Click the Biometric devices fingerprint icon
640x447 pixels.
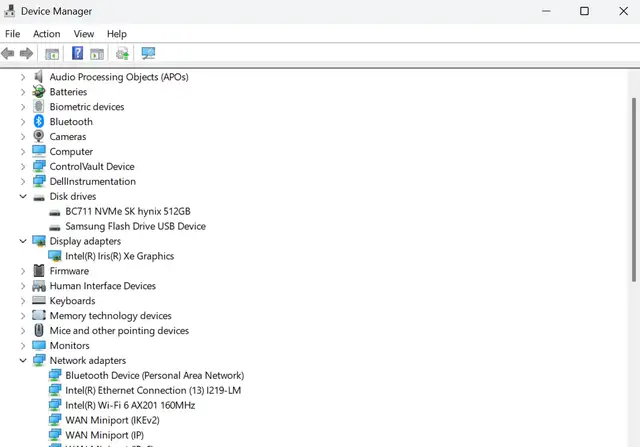pyautogui.click(x=39, y=106)
